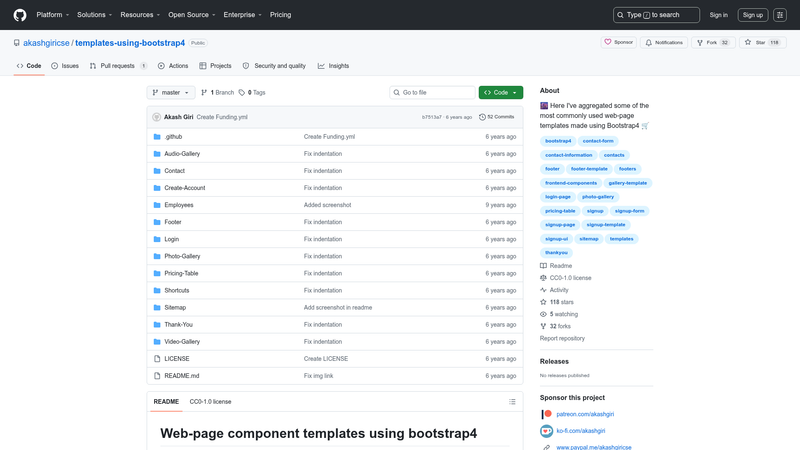Open the Sitemap folder
This screenshot has width=800, height=450.
[175, 308]
